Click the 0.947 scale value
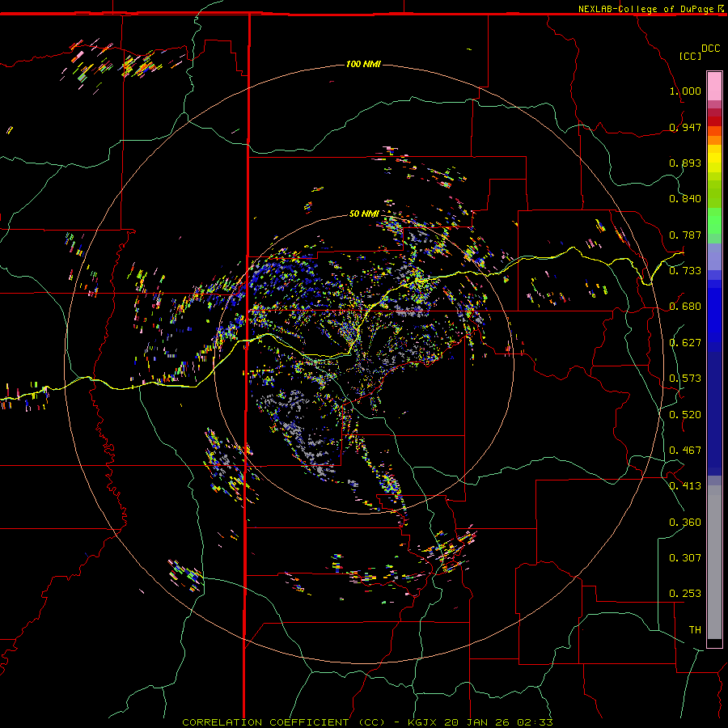 coord(685,127)
